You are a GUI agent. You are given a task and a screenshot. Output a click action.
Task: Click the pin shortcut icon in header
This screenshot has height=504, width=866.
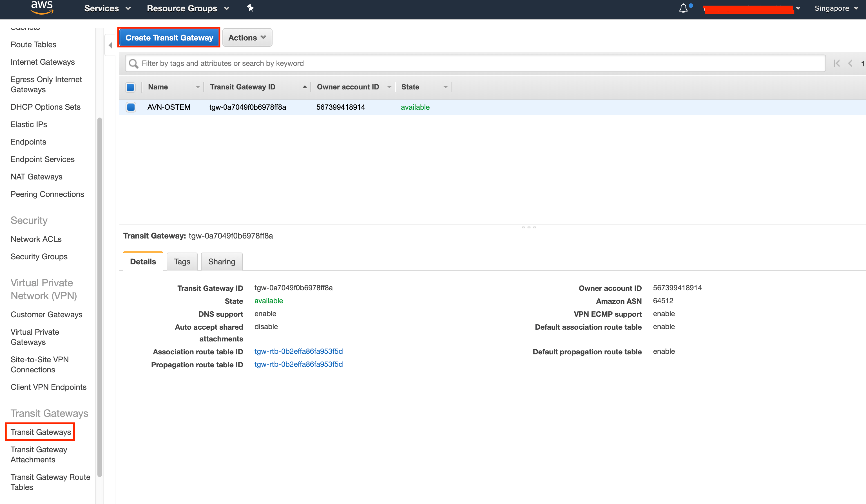pos(250,8)
